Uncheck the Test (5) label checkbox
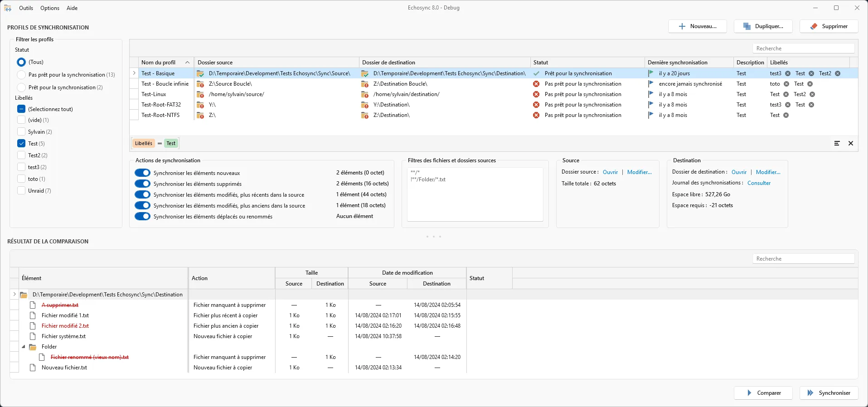This screenshot has width=868, height=407. tap(21, 144)
